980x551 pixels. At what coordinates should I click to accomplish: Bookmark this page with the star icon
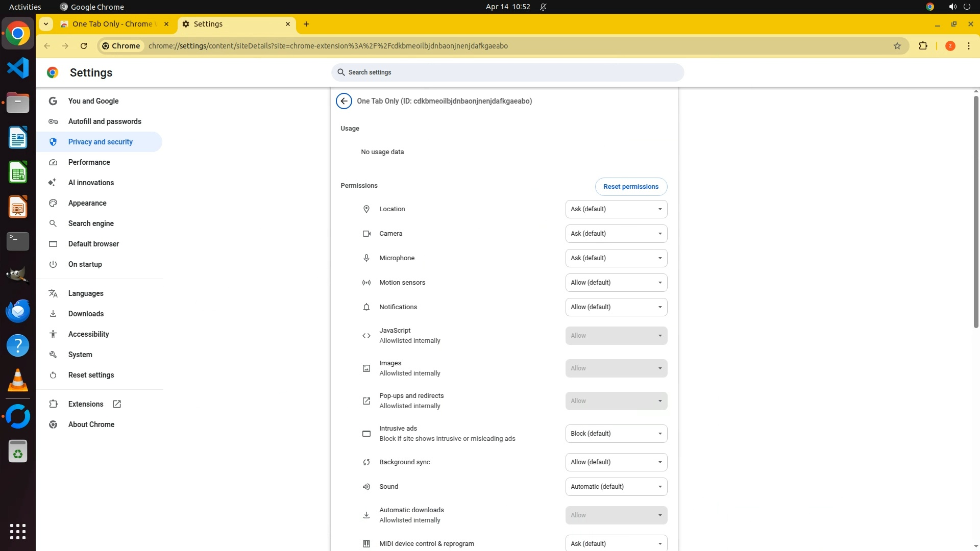click(x=897, y=46)
